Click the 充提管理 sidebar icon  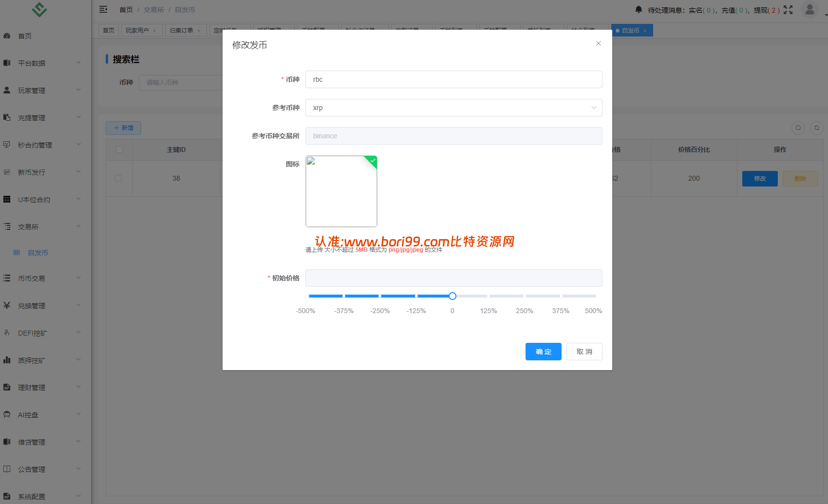pos(7,117)
